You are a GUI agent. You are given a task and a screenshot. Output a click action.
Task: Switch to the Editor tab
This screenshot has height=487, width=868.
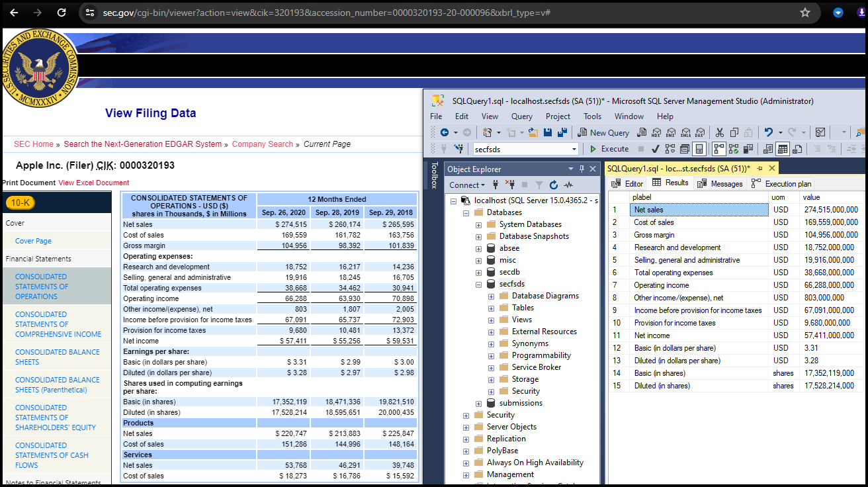[627, 183]
